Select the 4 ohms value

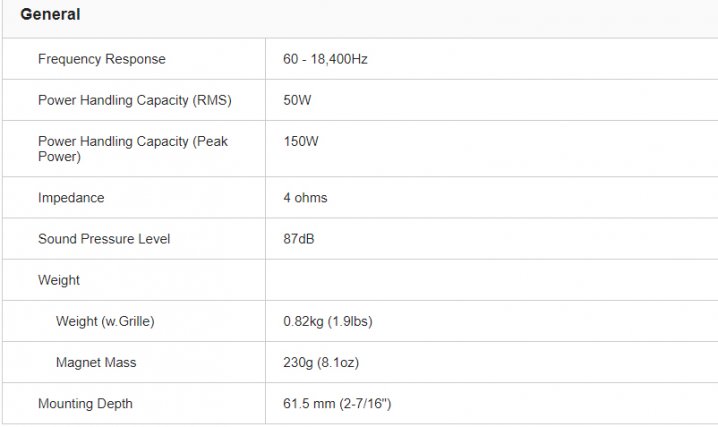pos(305,198)
